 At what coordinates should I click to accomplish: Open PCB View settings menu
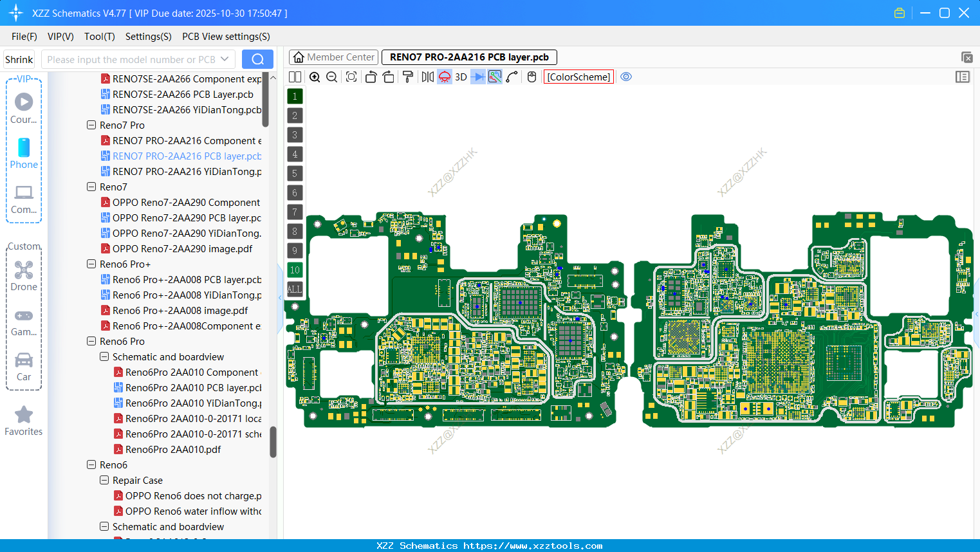[x=225, y=37]
